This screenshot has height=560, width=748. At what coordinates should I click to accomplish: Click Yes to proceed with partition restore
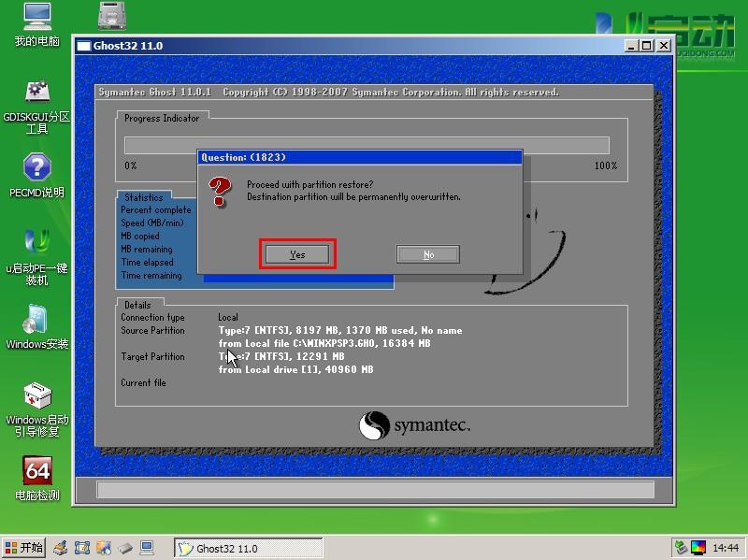click(x=297, y=254)
